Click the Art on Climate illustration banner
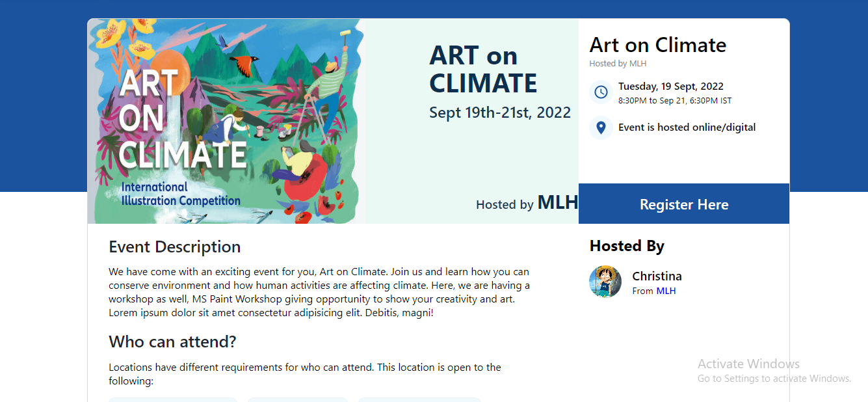The image size is (868, 402). [226, 121]
